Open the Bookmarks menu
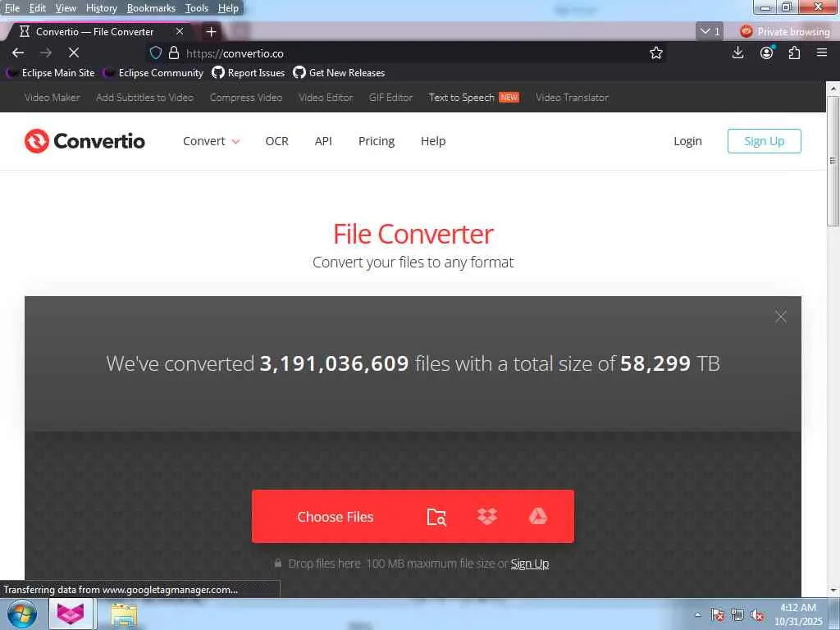840x630 pixels. [151, 8]
